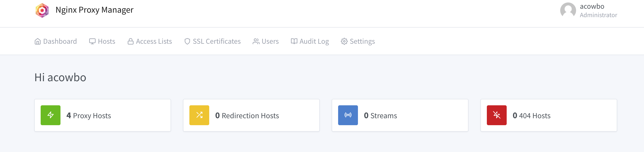Open the SSL Certificates page
The width and height of the screenshot is (644, 152).
[212, 41]
